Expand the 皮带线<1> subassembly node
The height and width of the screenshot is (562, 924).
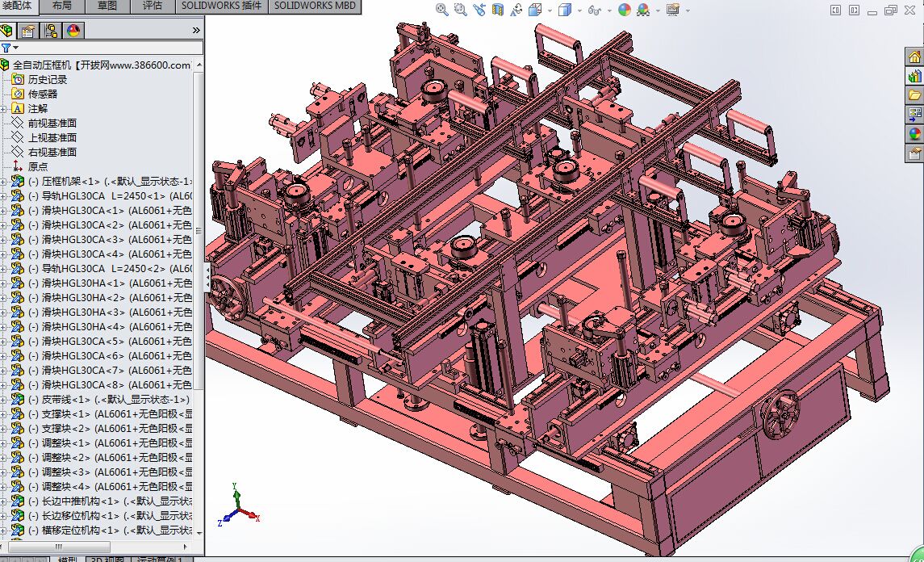coord(4,400)
